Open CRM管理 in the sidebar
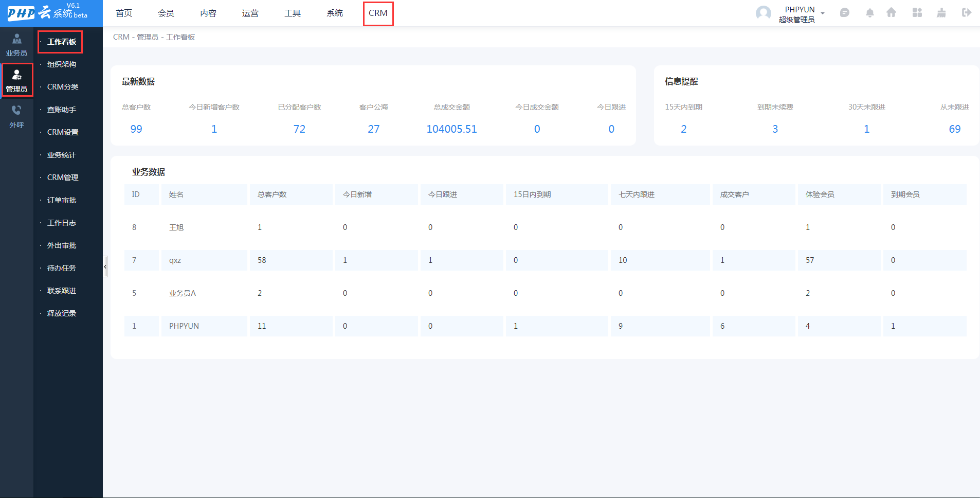Screen dimensions: 980x498 (x=63, y=177)
